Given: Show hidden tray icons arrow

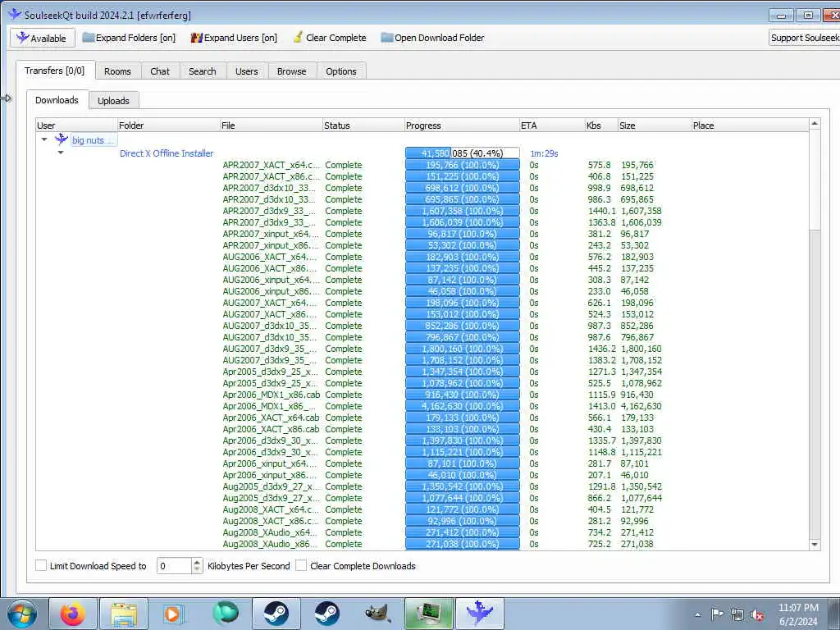Looking at the screenshot, I should [x=697, y=615].
